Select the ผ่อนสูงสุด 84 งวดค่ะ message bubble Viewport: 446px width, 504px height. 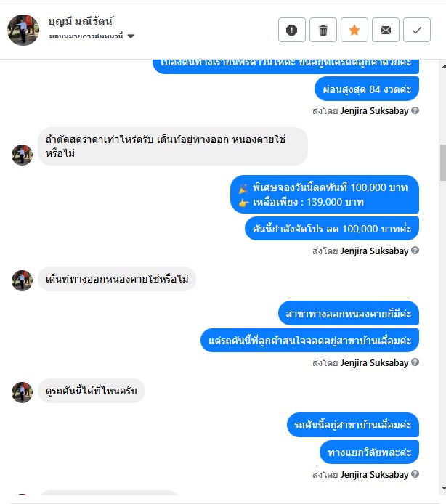[367, 89]
